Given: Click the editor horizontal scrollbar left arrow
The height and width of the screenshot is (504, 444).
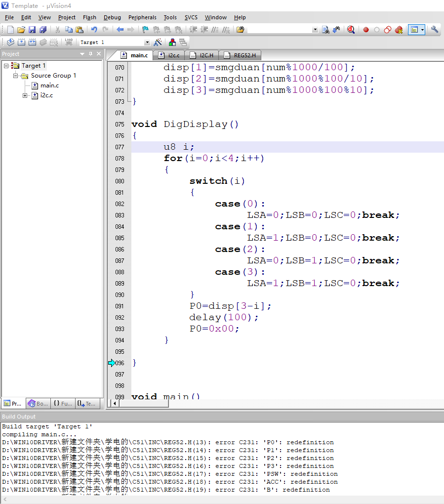Looking at the screenshot, I should click(115, 403).
